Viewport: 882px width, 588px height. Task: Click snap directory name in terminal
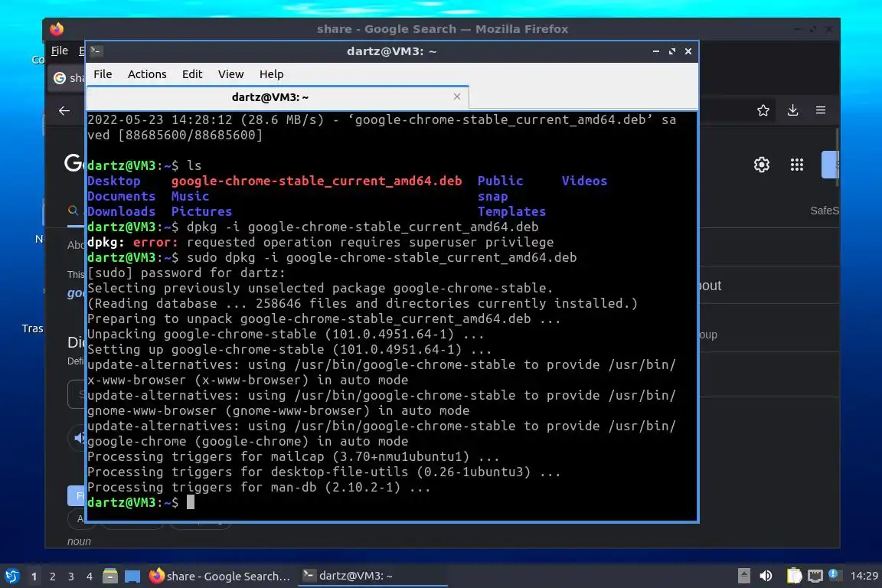coord(492,196)
